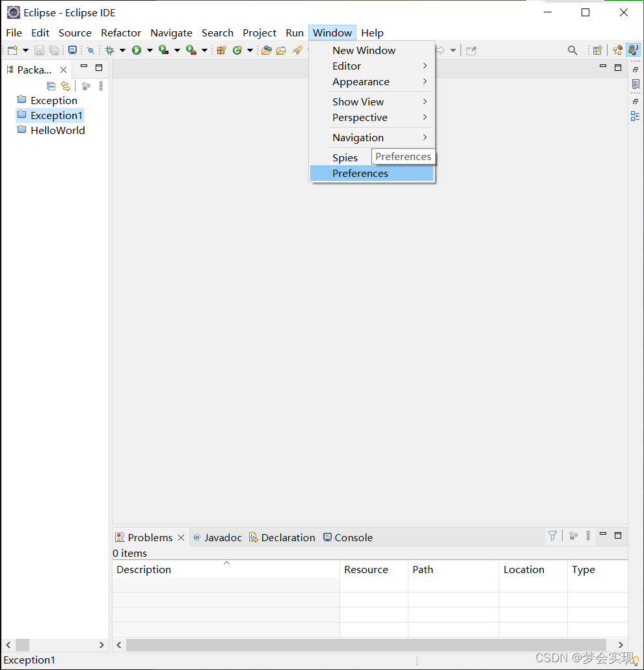This screenshot has width=644, height=670.
Task: Open the File menu
Action: tap(14, 33)
